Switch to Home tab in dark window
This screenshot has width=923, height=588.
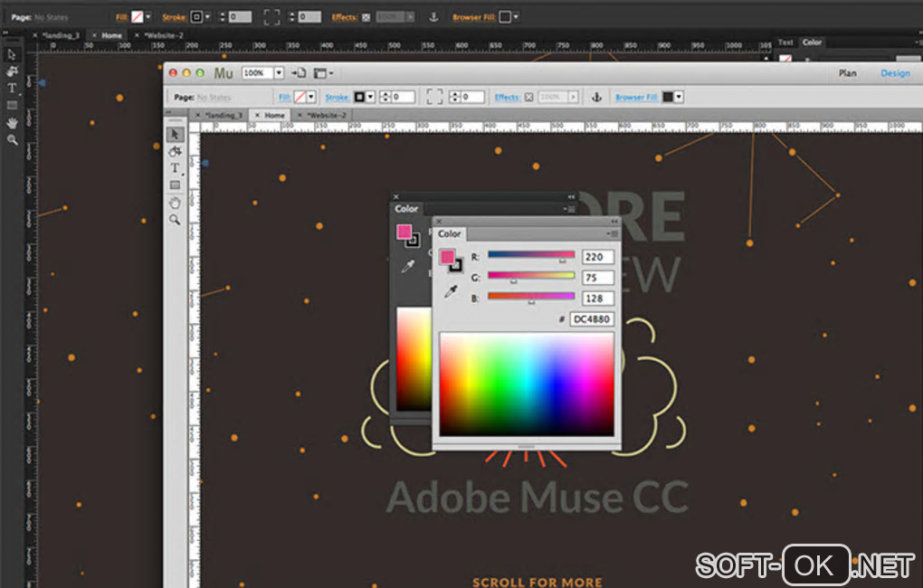pyautogui.click(x=107, y=35)
